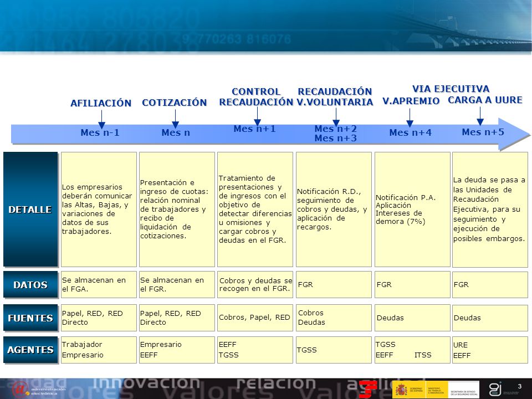Click FGR under the Mes n+2 column
The width and height of the screenshot is (532, 399).
pyautogui.click(x=334, y=285)
